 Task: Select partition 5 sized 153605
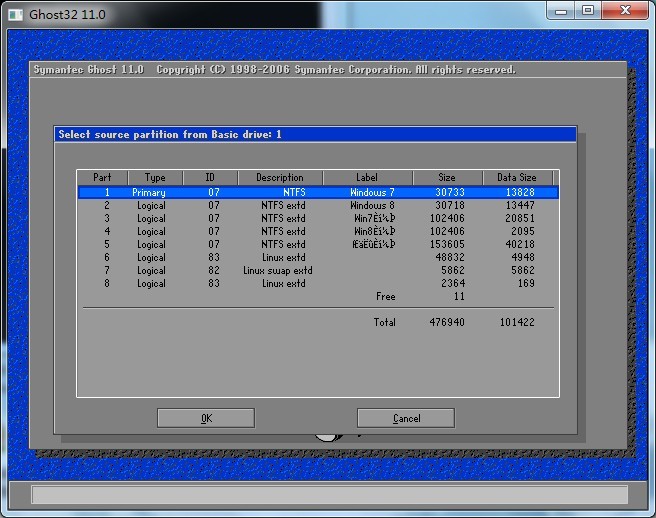pos(318,244)
